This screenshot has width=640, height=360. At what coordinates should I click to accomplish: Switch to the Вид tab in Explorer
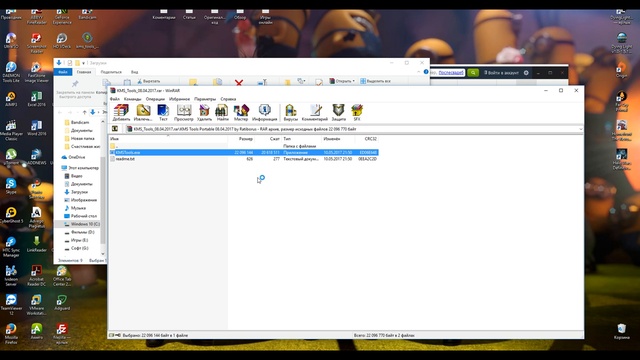tap(135, 72)
